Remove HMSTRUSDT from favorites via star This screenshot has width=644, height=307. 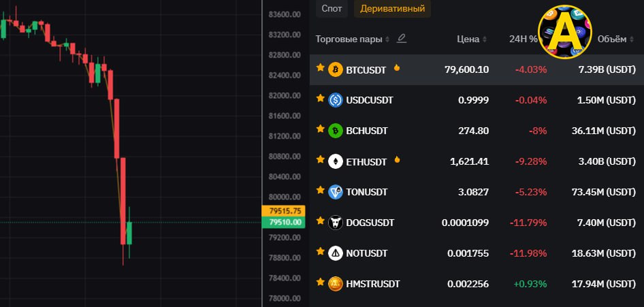click(321, 282)
